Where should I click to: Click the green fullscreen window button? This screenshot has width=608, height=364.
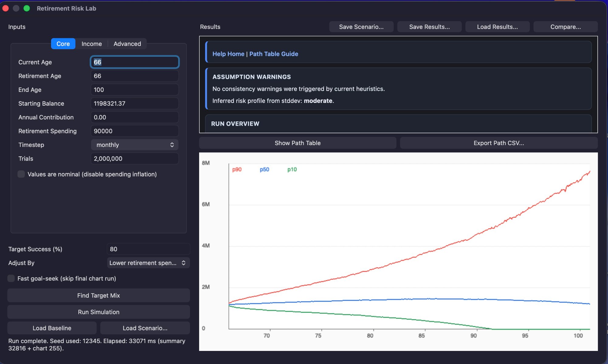point(27,8)
